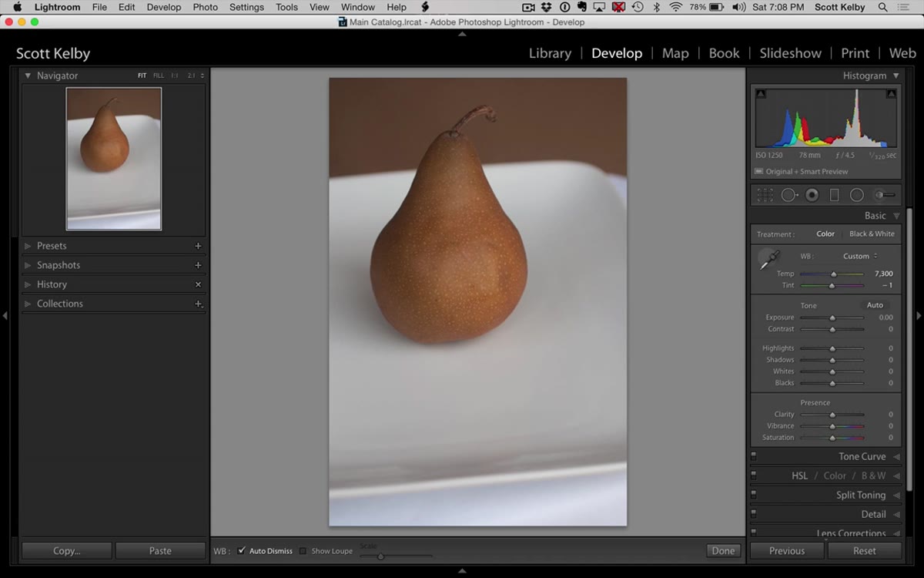
Task: Toggle the Tone Curve panel switch
Action: pos(753,456)
